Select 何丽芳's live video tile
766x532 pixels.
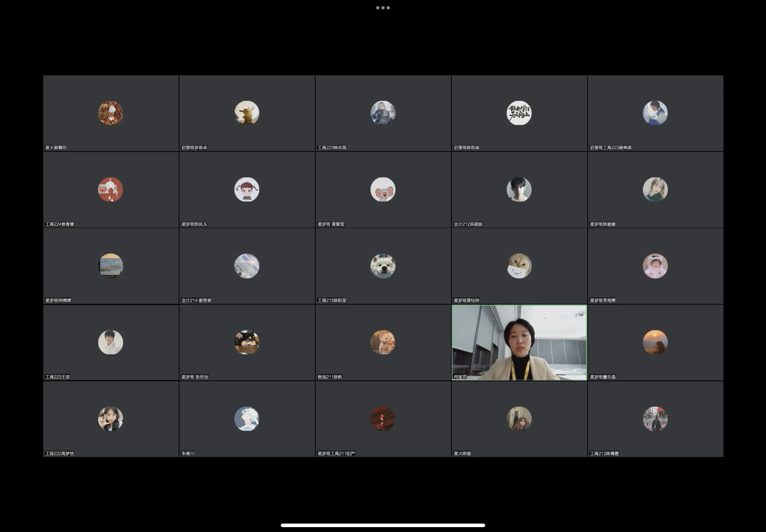coord(519,342)
